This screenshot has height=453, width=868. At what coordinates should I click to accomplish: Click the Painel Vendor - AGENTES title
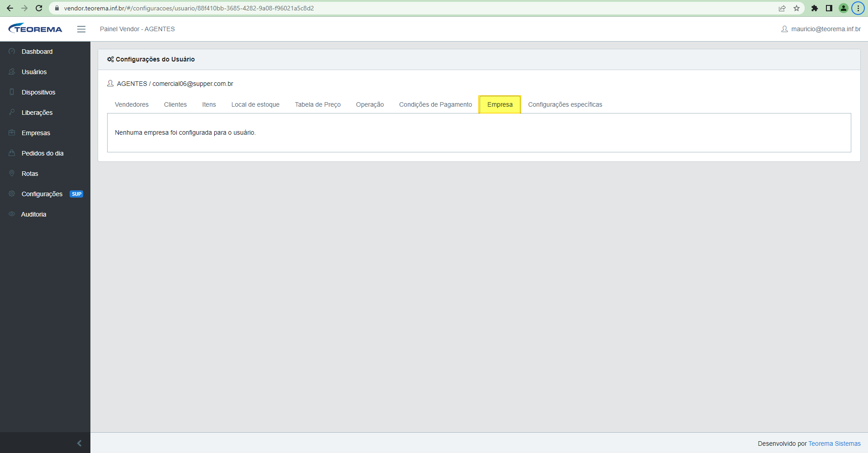[137, 29]
